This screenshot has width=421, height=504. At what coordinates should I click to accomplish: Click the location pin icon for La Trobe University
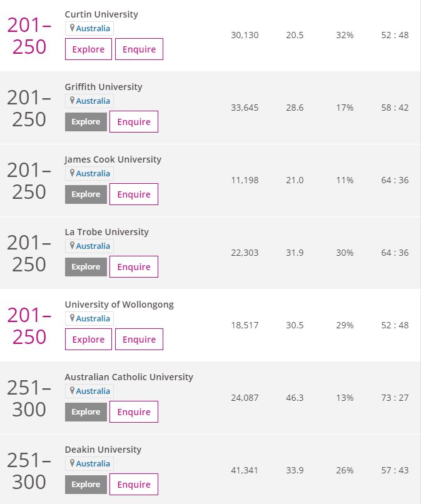(72, 246)
